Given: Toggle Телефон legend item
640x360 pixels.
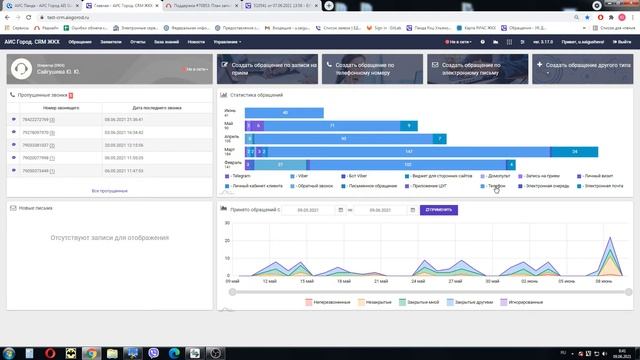Looking at the screenshot, I should [493, 186].
